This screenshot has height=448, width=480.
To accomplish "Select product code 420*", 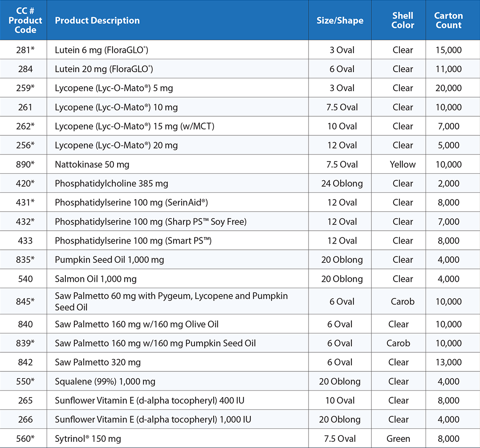I will click(25, 183).
